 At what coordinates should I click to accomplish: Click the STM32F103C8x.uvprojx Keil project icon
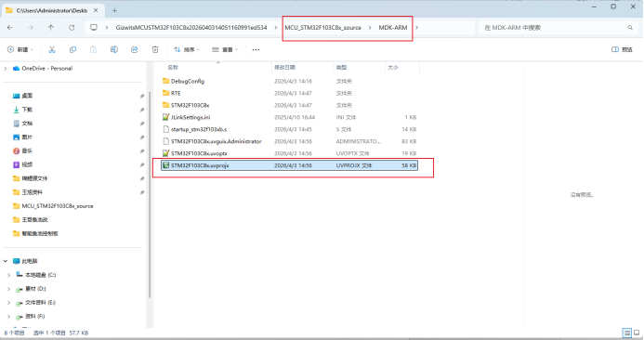[166, 165]
